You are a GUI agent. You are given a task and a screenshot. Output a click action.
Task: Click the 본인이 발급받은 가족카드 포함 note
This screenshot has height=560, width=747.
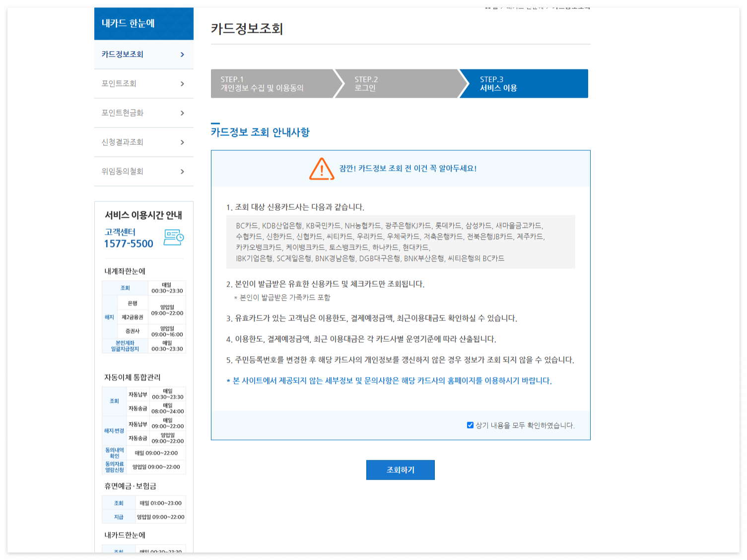[x=282, y=298]
